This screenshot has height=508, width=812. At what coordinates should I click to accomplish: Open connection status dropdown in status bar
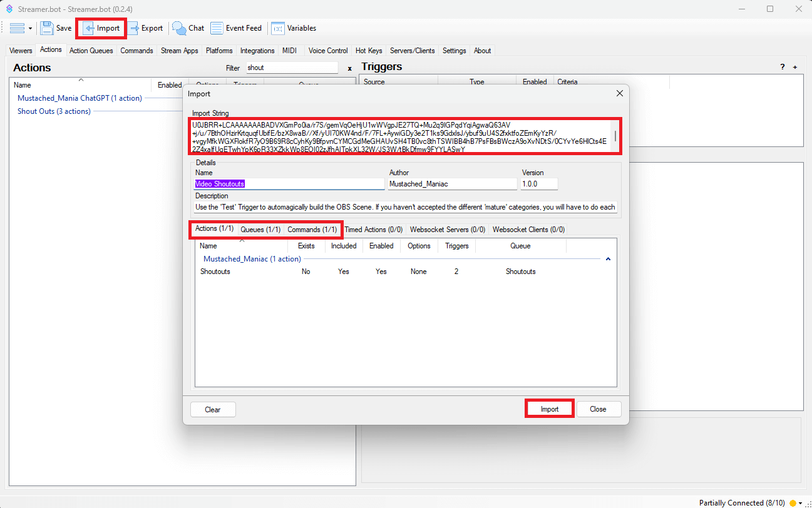[x=800, y=503]
